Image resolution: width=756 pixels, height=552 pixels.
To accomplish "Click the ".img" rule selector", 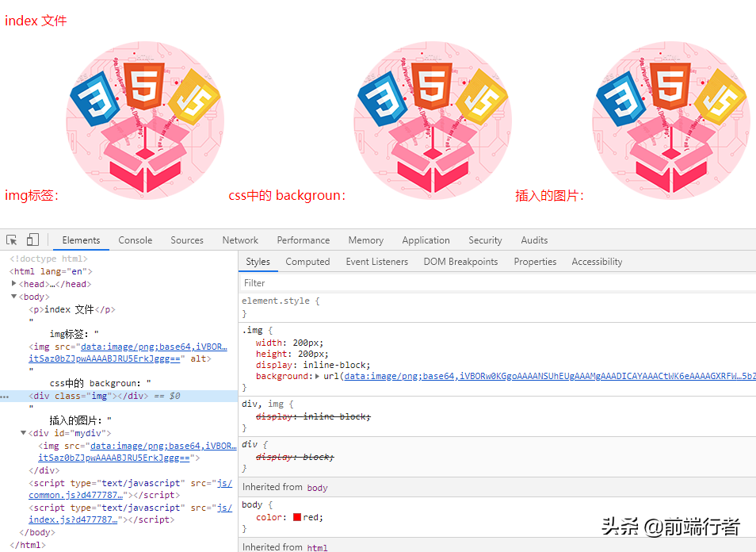I will tap(253, 331).
